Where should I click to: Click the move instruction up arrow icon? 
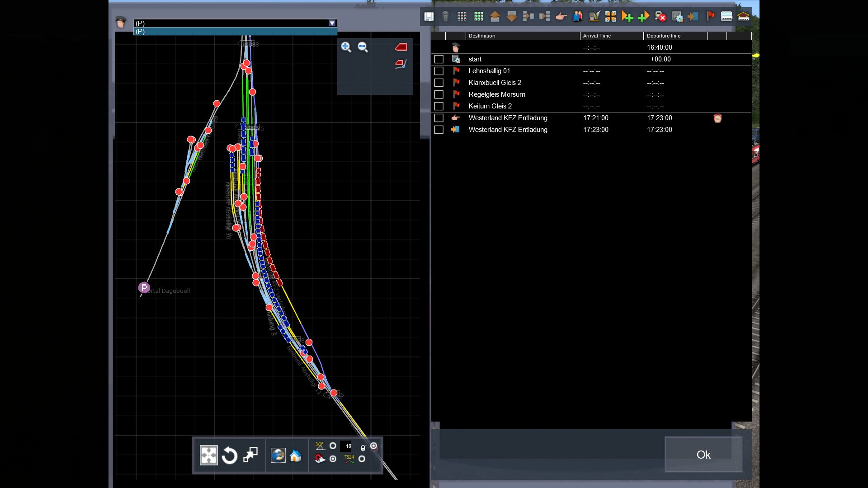click(x=495, y=17)
